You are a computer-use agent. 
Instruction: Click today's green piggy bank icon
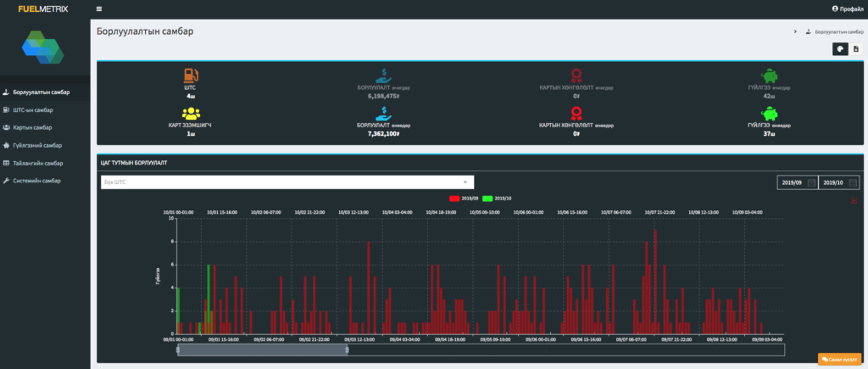(769, 114)
